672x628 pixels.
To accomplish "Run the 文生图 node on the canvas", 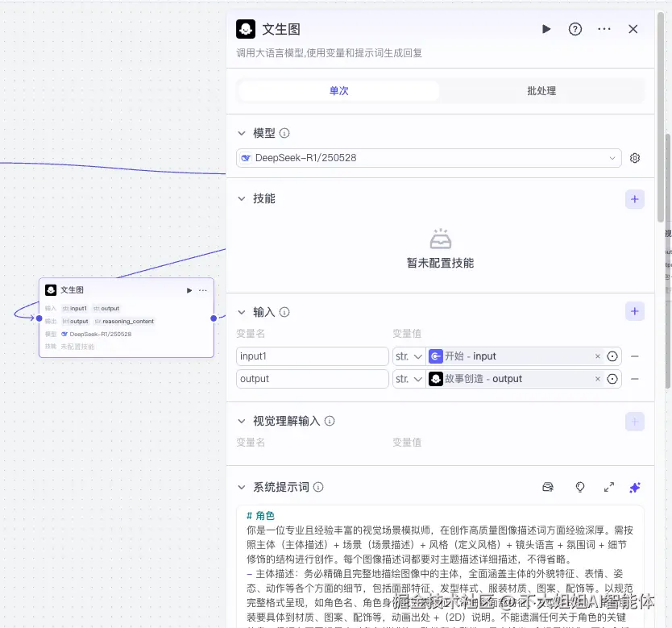I will coord(188,290).
